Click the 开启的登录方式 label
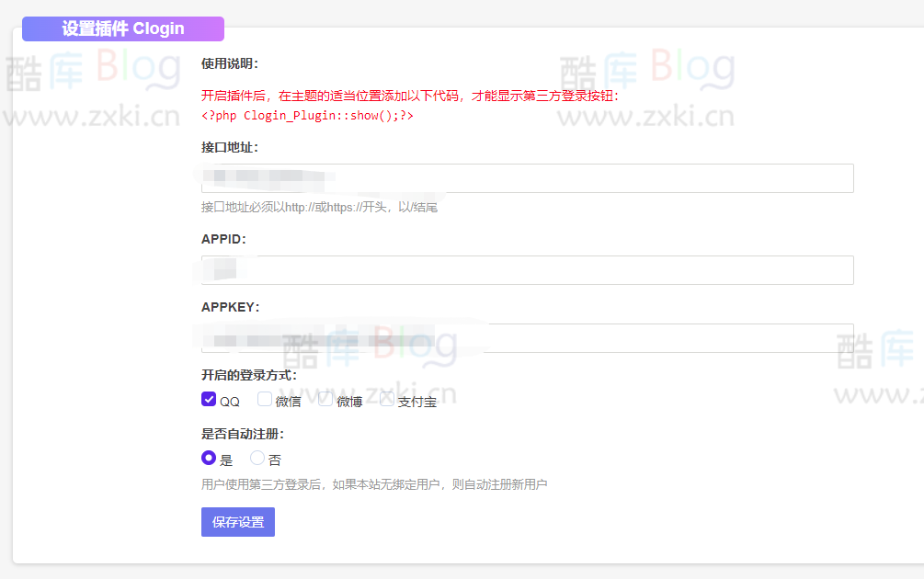This screenshot has width=924, height=579. tap(246, 374)
